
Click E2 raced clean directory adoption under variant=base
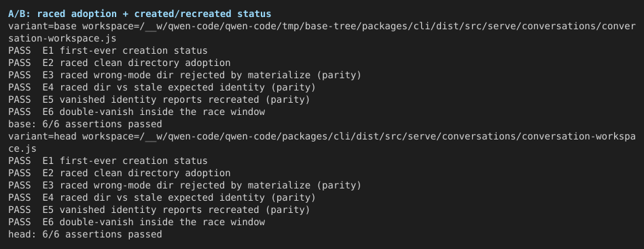click(119, 63)
